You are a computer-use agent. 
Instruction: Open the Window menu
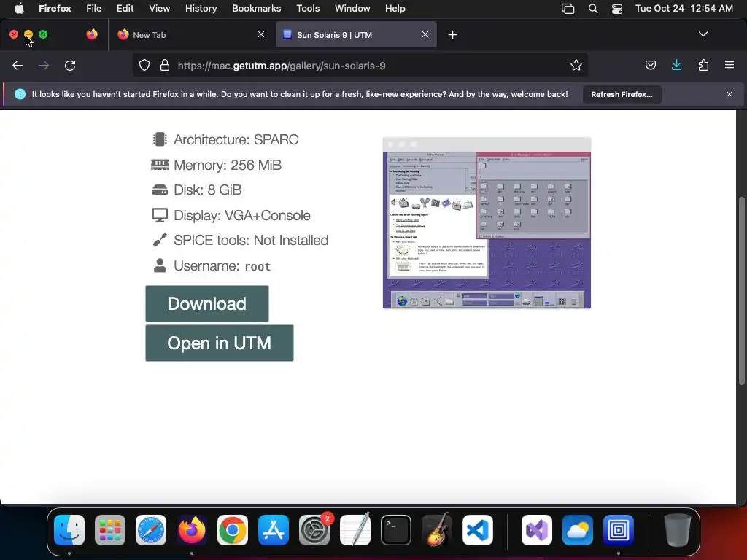pyautogui.click(x=352, y=8)
